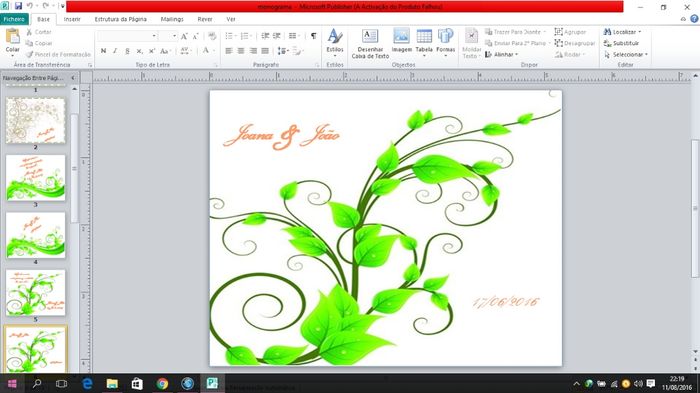
Task: Click the Copiar button
Action: (39, 43)
